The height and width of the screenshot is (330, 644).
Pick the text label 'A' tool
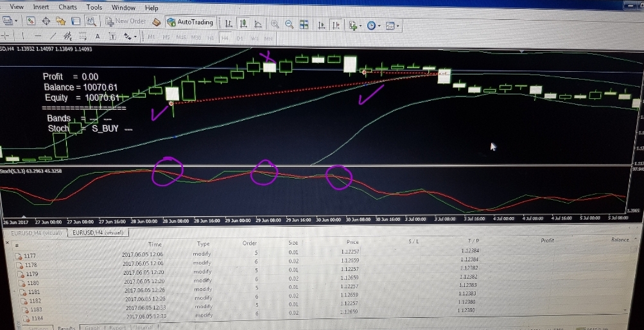coord(98,36)
